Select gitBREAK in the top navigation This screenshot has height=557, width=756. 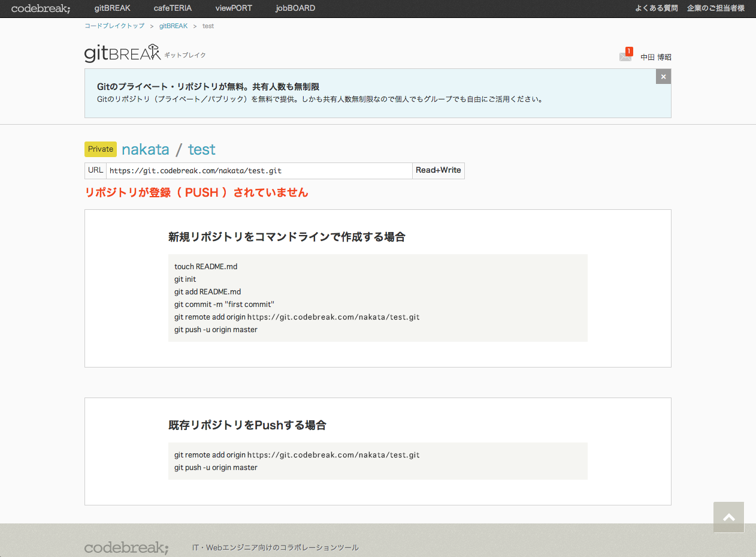point(112,8)
